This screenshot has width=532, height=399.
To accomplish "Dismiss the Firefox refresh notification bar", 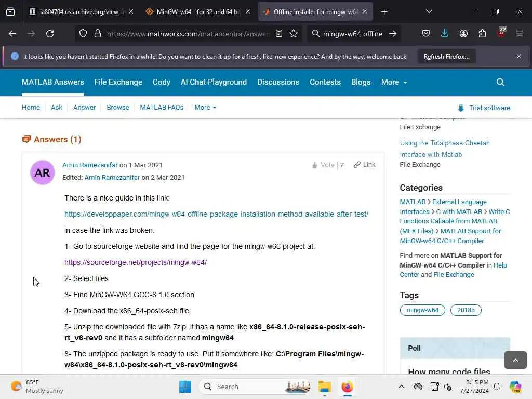I will [x=519, y=56].
